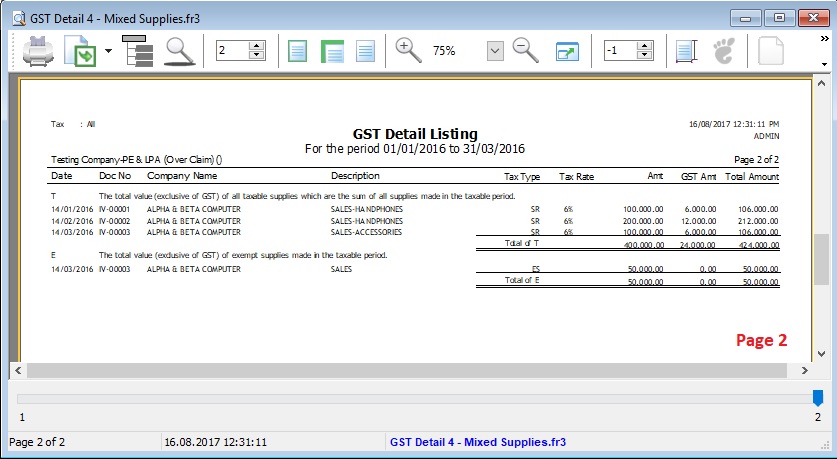Click the full screen icon

pyautogui.click(x=567, y=50)
